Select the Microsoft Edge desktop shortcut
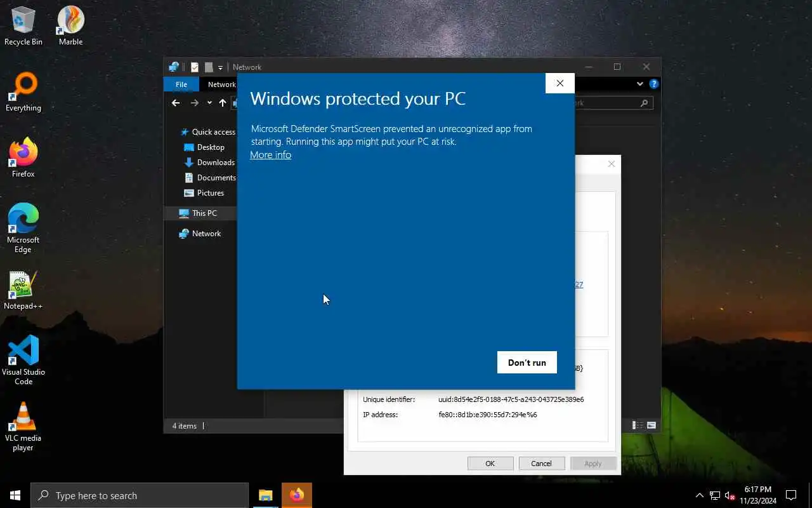 click(x=23, y=229)
